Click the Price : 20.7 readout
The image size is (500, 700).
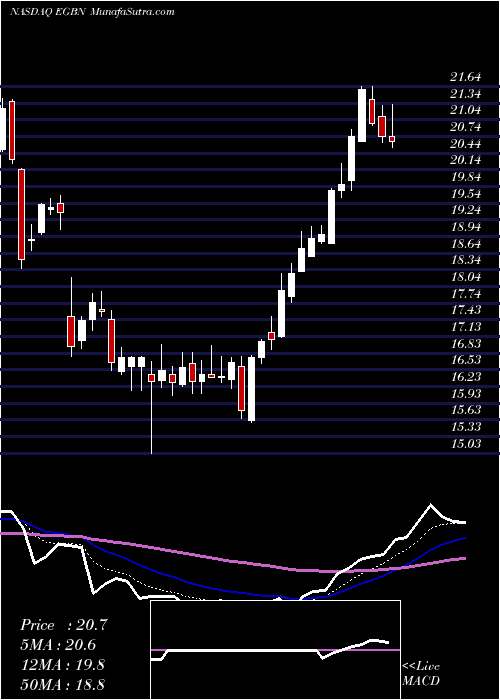coord(64,625)
